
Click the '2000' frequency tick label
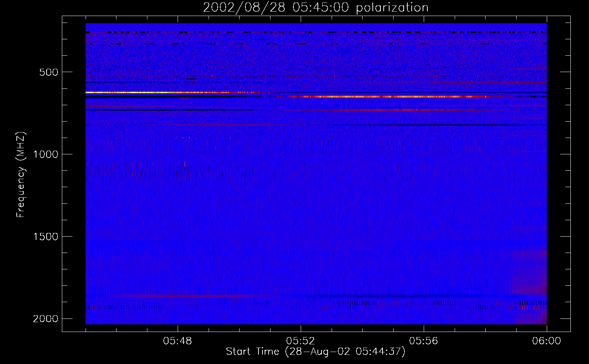click(46, 319)
